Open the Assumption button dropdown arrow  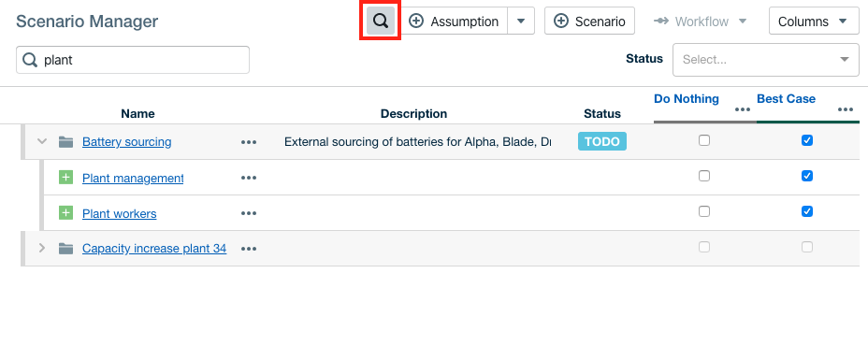coord(521,21)
